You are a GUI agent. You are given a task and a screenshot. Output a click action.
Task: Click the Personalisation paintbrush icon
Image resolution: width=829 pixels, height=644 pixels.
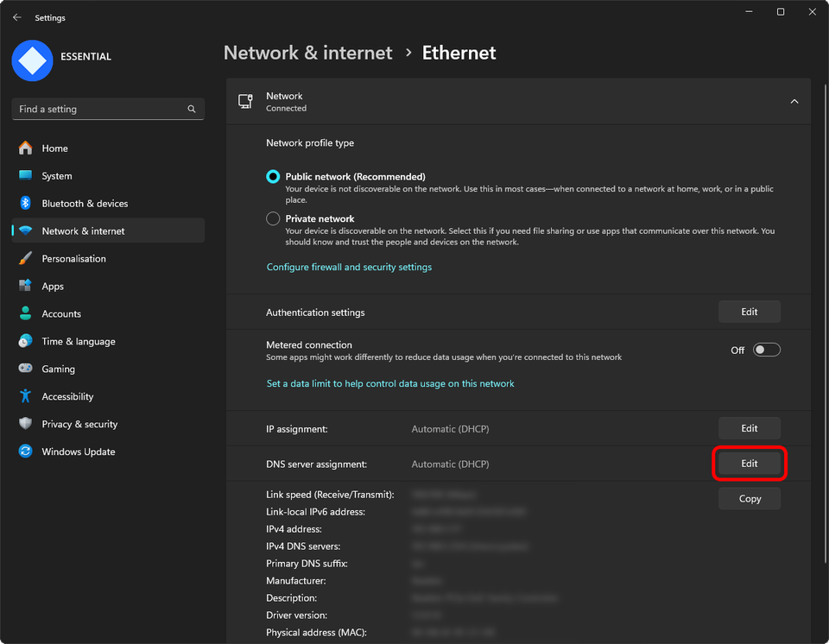tap(26, 259)
